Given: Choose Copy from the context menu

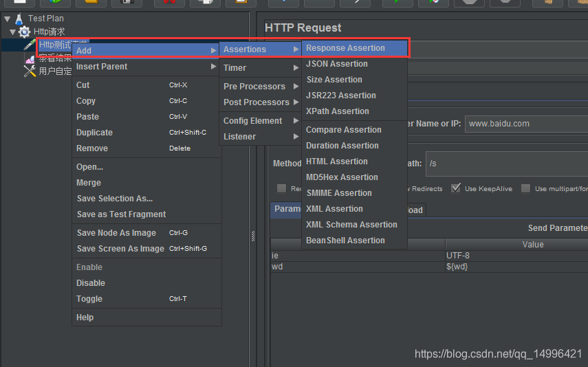Looking at the screenshot, I should point(146,101).
